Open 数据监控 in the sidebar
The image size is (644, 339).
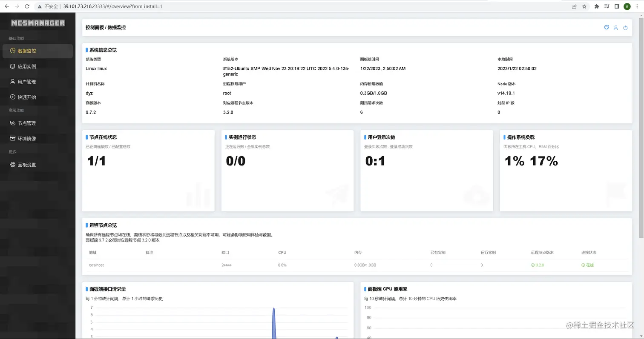tap(37, 51)
